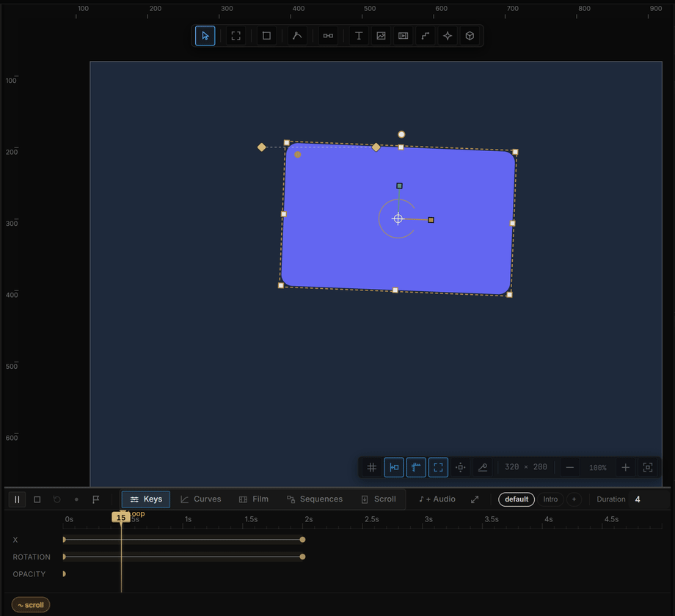Click the loop reset arrow icon
675x616 pixels.
click(56, 499)
